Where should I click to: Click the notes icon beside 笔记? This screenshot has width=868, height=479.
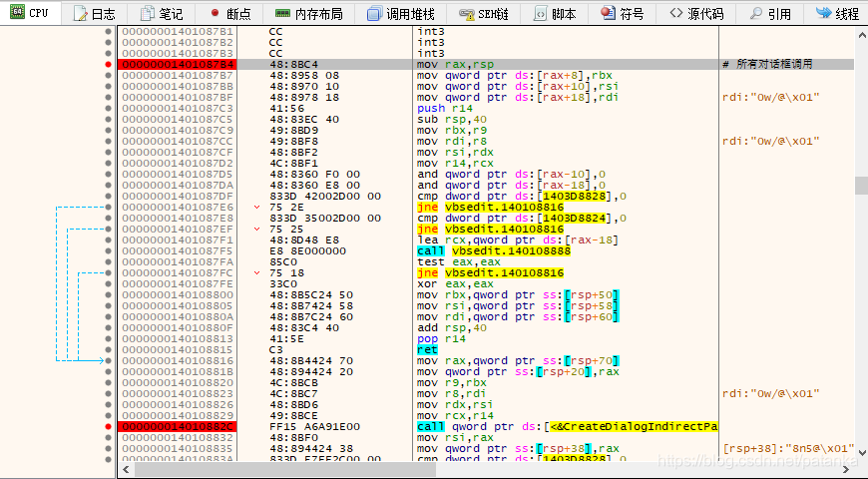pyautogui.click(x=148, y=13)
